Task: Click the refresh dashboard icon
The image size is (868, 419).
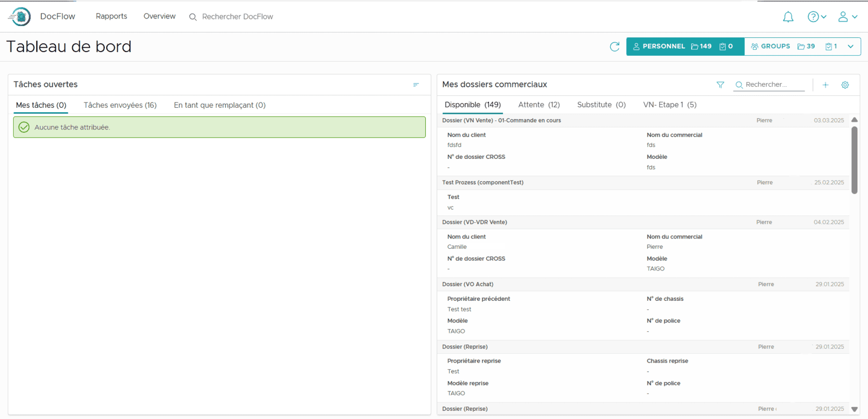Action: [614, 47]
